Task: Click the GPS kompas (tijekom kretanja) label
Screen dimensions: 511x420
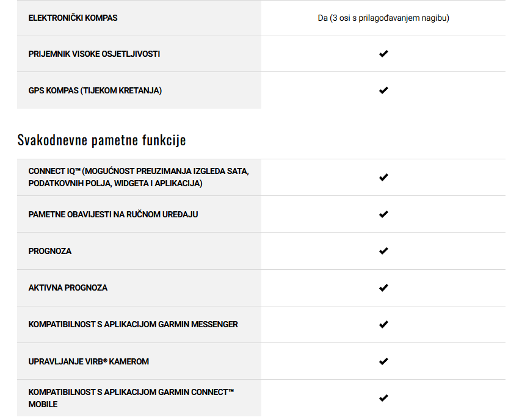Action: pos(95,90)
